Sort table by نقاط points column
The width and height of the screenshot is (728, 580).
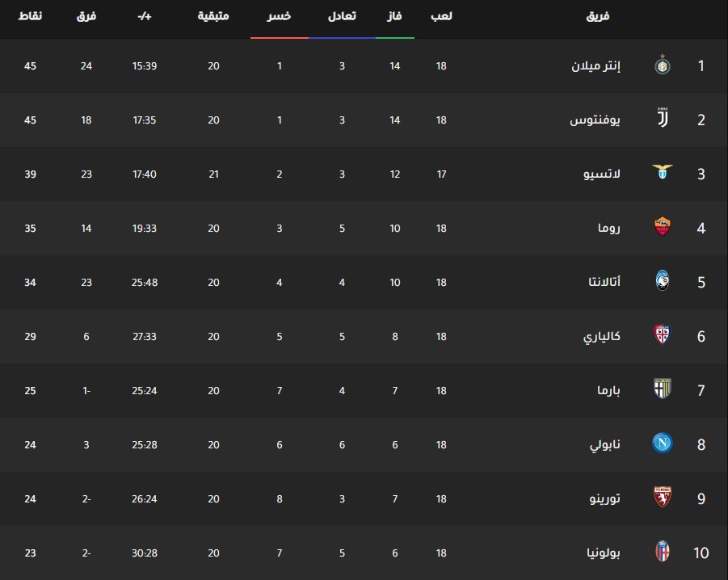[x=31, y=16]
